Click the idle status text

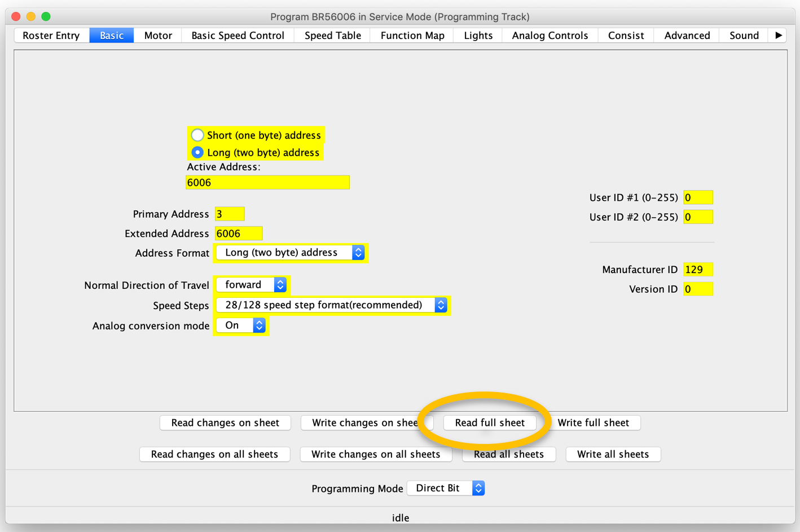click(401, 517)
